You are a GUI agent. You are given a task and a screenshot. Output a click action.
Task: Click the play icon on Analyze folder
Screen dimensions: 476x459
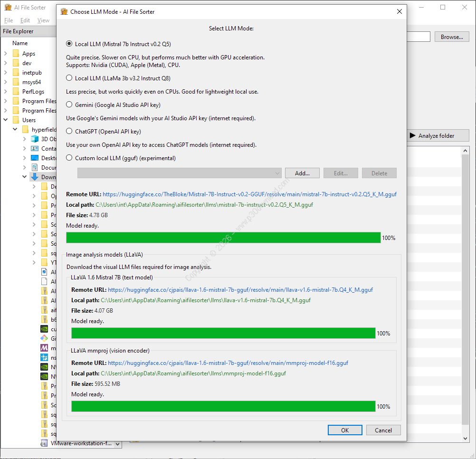coord(413,136)
